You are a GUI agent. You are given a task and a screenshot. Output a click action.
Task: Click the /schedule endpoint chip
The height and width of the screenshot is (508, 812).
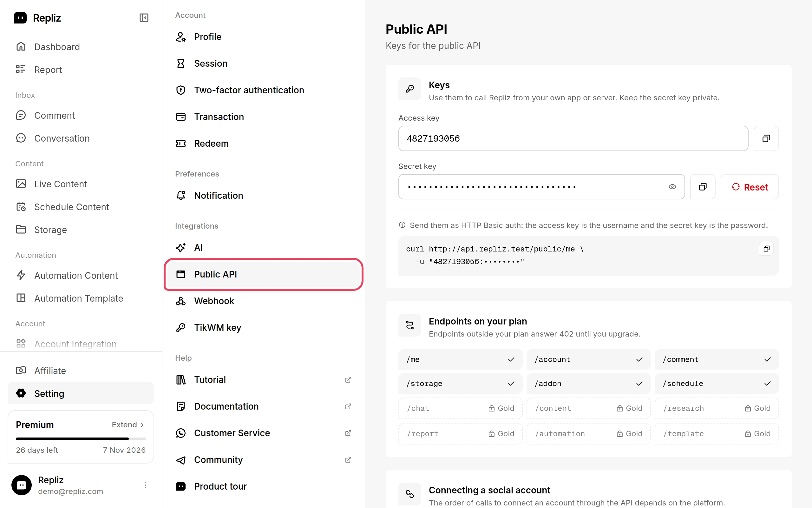click(717, 384)
